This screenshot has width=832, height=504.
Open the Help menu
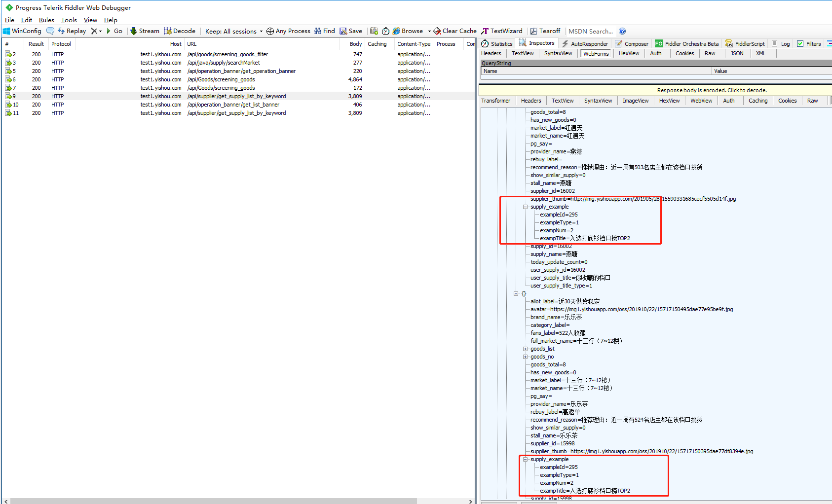111,20
